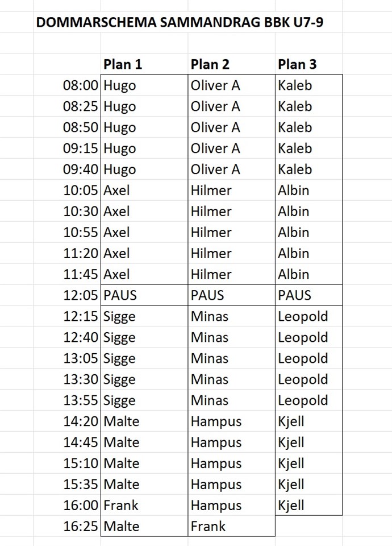Screen dimensions: 392x546
Task: Click Malte in the 16:25 row
Action: (122, 526)
